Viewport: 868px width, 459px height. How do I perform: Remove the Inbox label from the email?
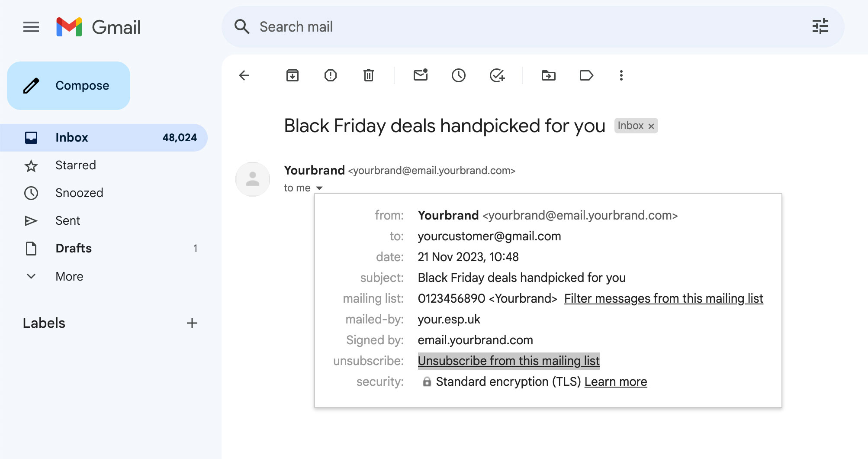(x=651, y=126)
